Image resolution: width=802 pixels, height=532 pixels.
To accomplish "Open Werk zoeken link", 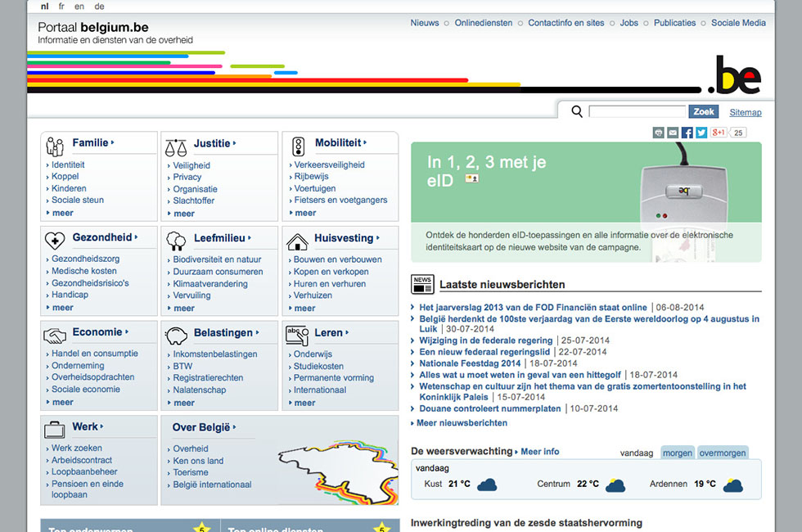I will 77,449.
